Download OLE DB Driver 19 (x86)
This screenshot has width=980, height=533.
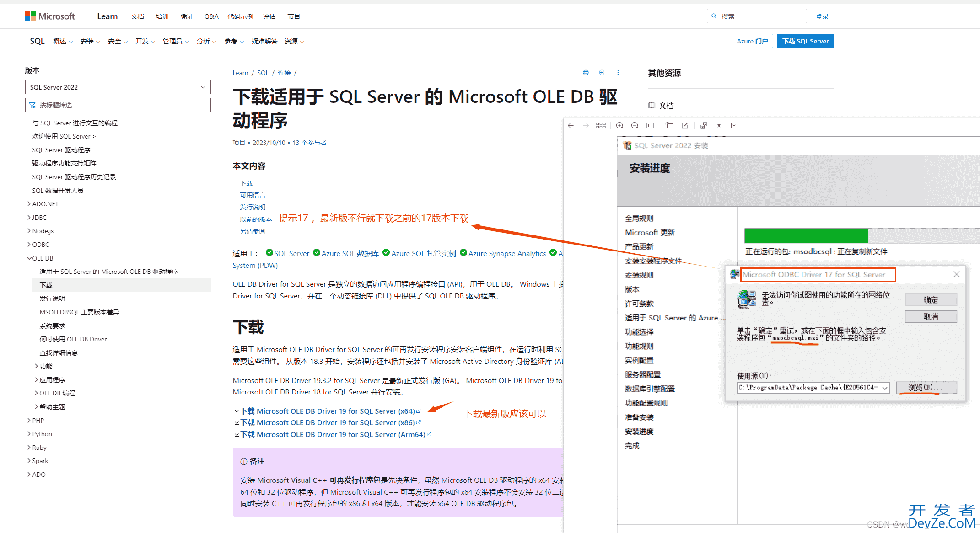(x=327, y=423)
